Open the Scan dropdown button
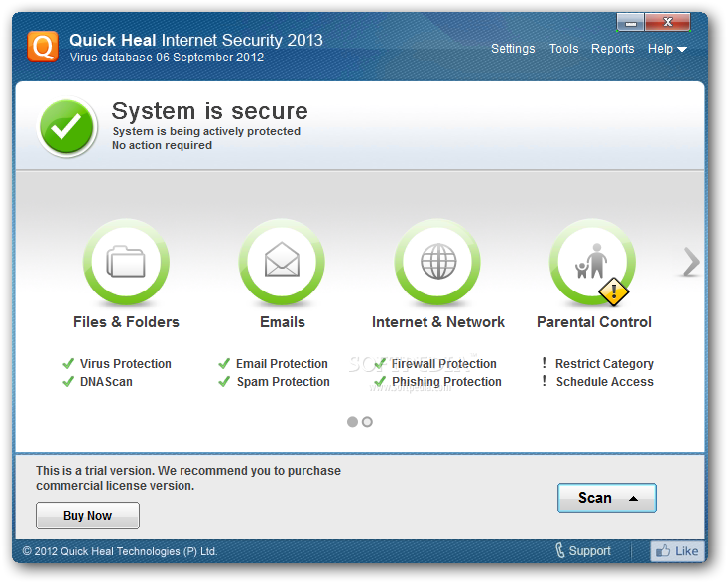This screenshot has width=728, height=583. point(607,498)
